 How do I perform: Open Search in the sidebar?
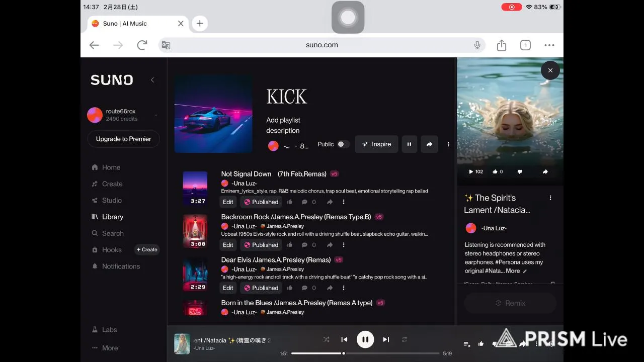click(x=108, y=233)
